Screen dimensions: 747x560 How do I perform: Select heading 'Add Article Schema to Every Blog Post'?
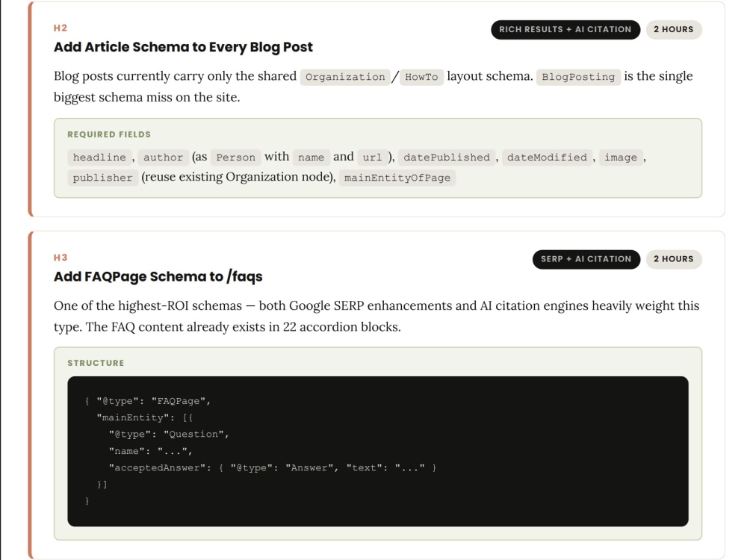(183, 47)
